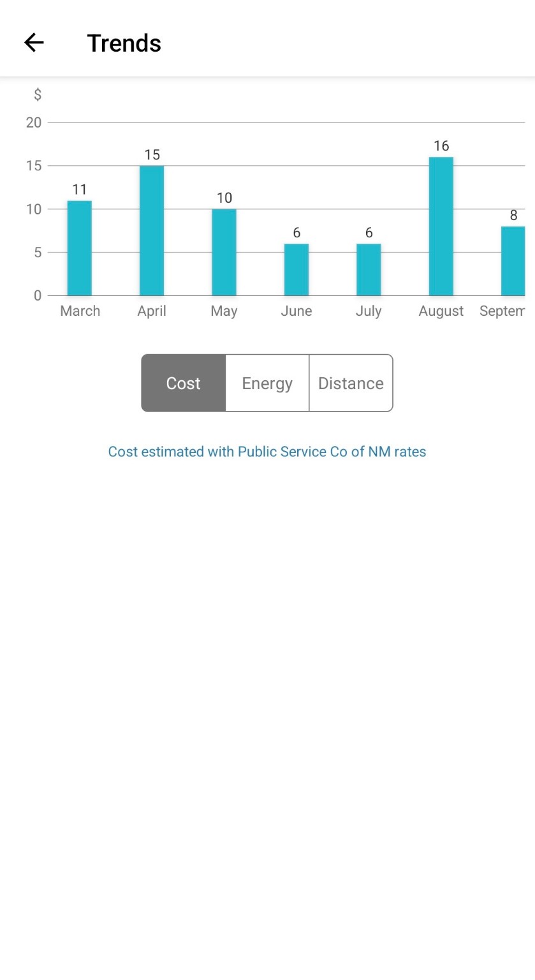Viewport: 535px width, 980px height.
Task: Tap the back arrow icon
Action: (x=34, y=43)
